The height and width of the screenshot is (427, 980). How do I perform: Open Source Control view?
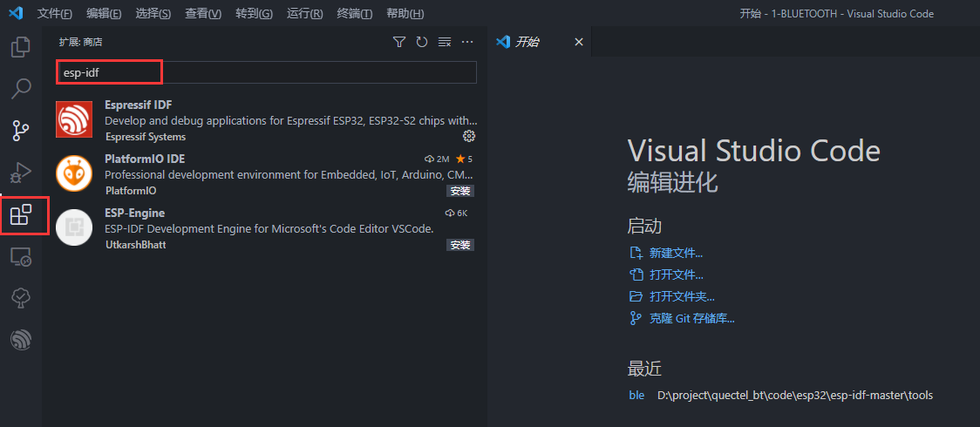(21, 131)
